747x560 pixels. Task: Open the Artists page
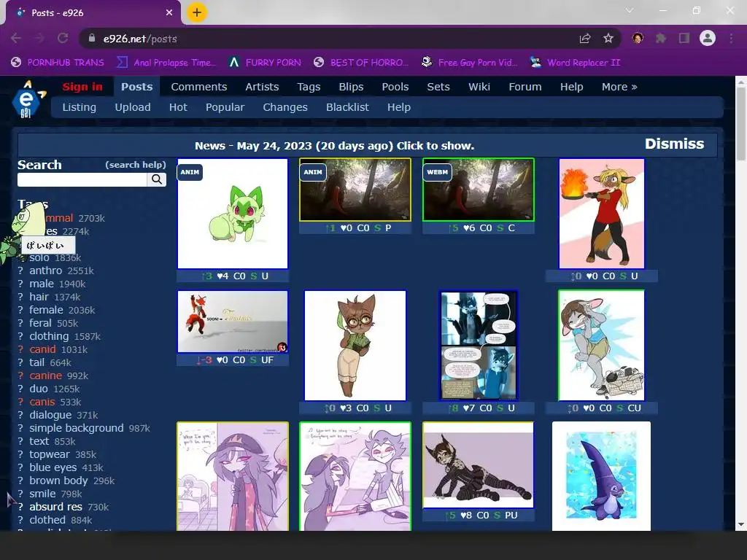(262, 87)
